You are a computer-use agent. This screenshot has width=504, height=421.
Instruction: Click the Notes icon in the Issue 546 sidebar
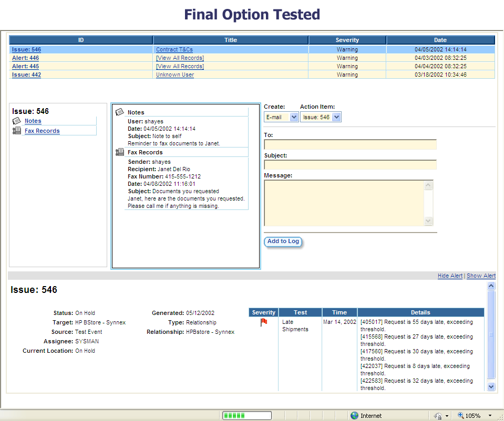click(x=17, y=121)
